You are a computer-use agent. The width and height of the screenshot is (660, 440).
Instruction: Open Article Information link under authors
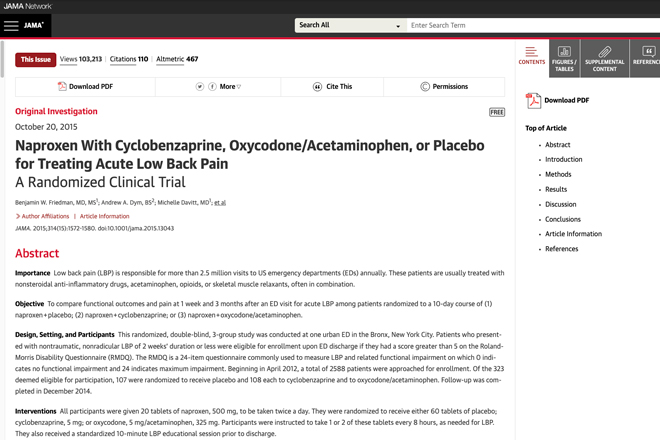click(x=104, y=216)
